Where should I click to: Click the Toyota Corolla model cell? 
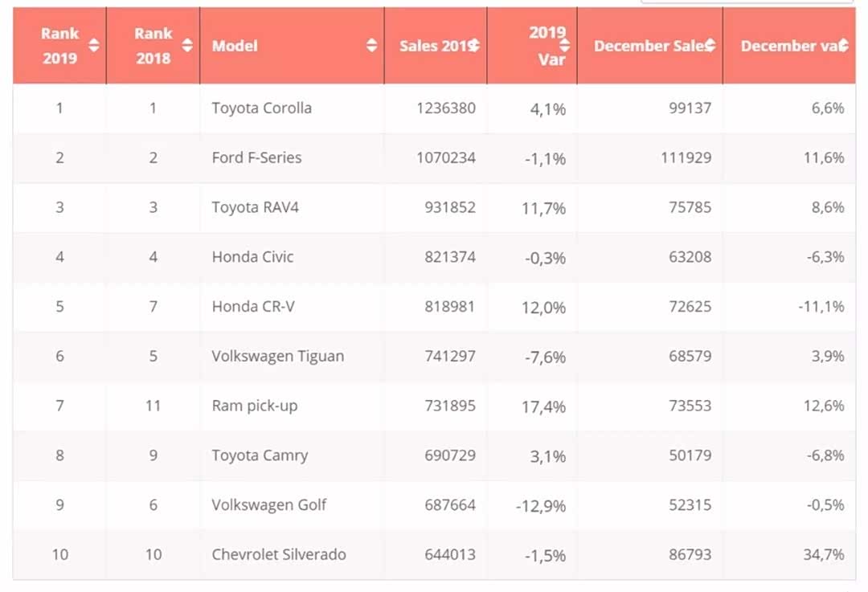point(261,108)
